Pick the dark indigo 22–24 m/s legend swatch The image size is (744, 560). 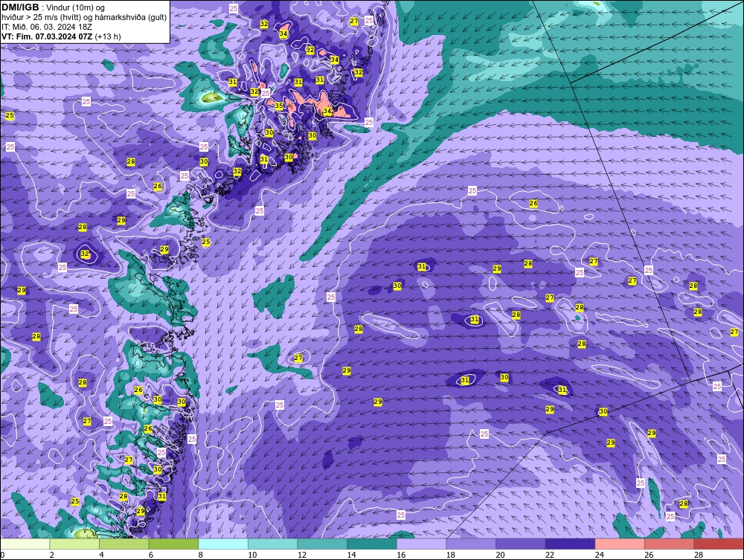(x=571, y=544)
